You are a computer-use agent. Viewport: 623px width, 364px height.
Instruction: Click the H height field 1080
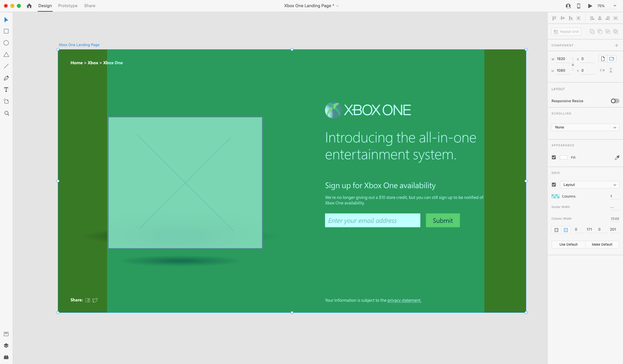tap(563, 71)
